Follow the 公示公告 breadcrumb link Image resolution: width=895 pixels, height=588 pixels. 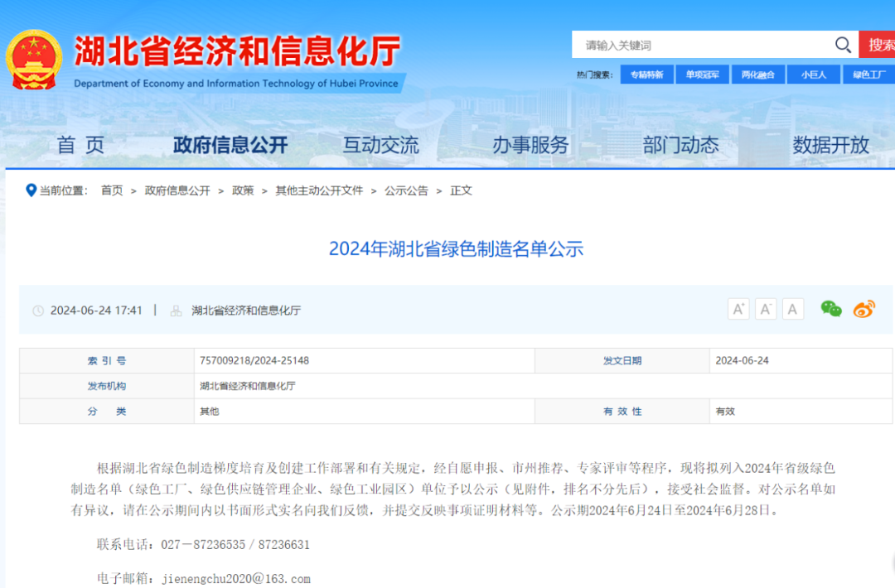[x=406, y=190]
